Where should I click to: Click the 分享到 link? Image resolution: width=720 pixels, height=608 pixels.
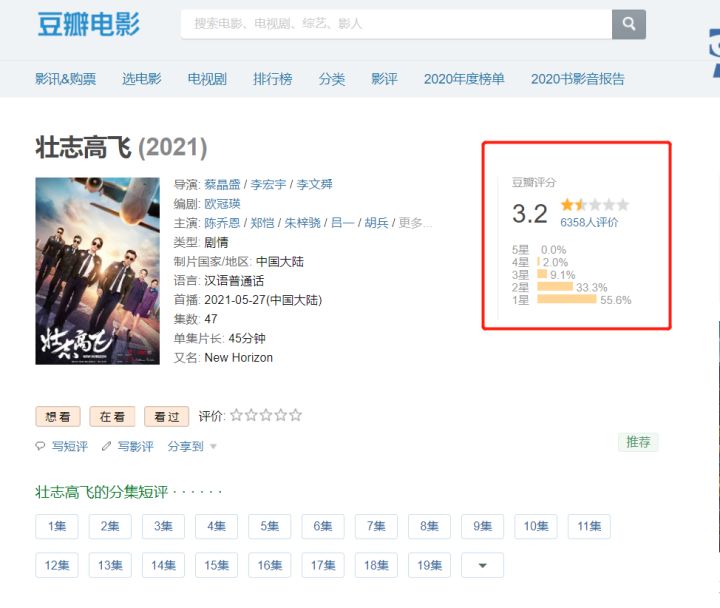(186, 446)
